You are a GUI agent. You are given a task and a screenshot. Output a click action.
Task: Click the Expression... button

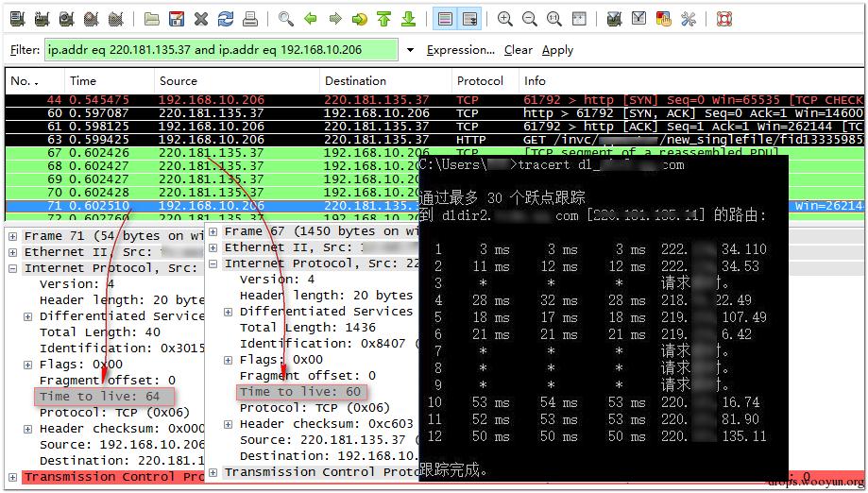coord(461,50)
